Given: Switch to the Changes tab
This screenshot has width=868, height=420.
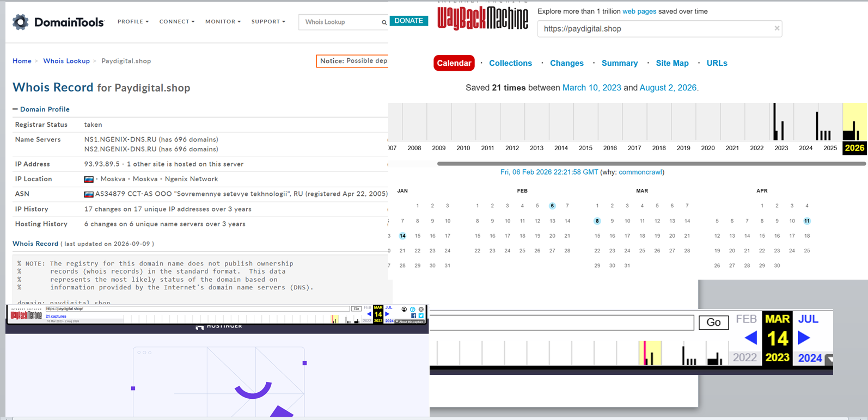Looking at the screenshot, I should (567, 63).
